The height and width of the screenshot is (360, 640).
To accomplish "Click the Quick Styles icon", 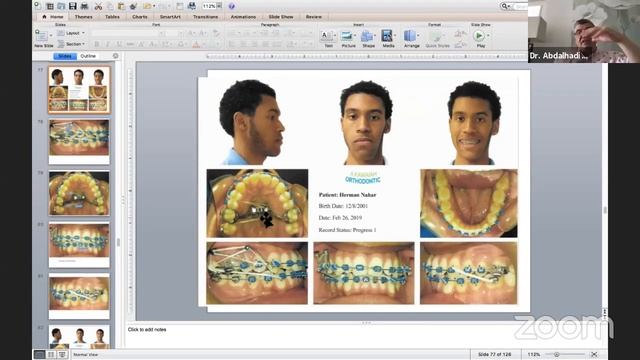I will 437,36.
